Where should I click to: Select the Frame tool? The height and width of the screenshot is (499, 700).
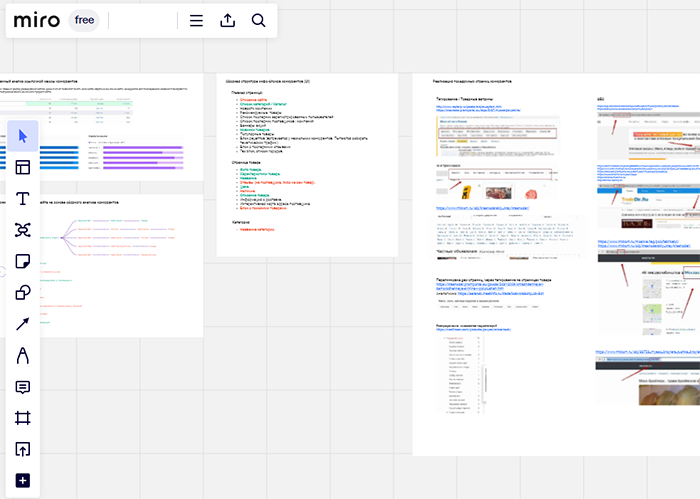point(23,418)
